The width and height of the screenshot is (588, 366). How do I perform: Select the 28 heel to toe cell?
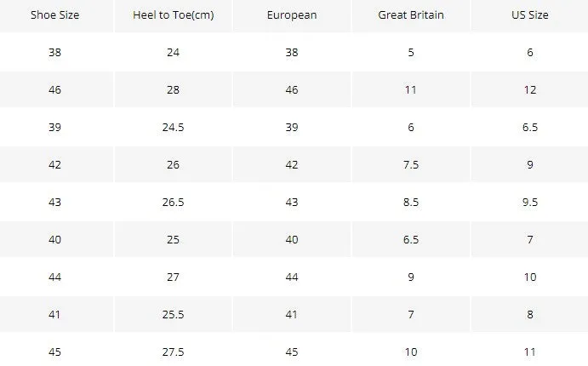pos(174,89)
